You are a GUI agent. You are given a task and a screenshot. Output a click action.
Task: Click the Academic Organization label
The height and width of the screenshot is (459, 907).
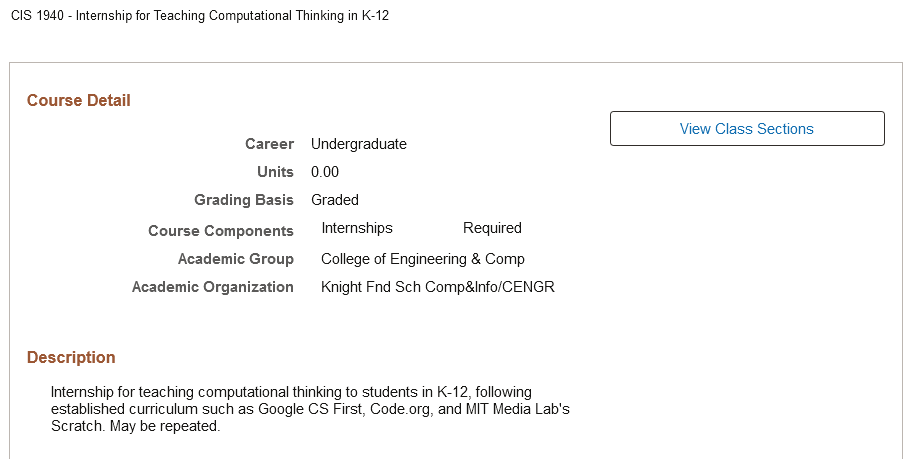pyautogui.click(x=213, y=287)
